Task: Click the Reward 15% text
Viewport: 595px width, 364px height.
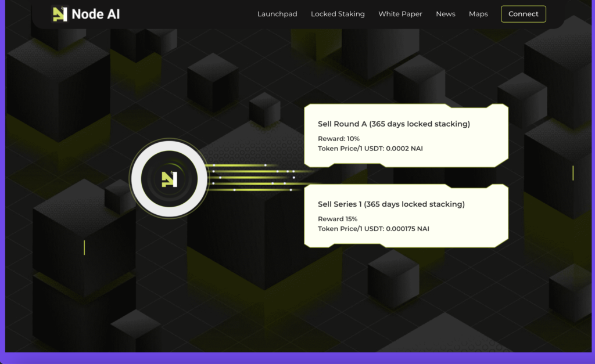Action: (338, 219)
